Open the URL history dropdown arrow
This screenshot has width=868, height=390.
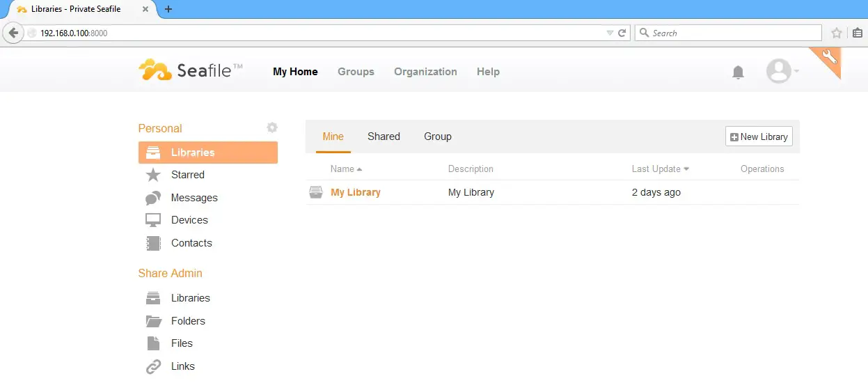pyautogui.click(x=610, y=33)
